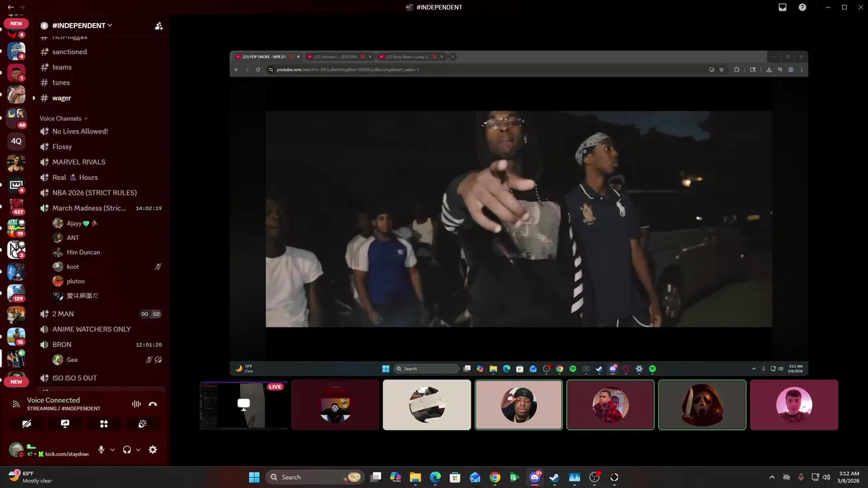Viewport: 868px width, 488px height.
Task: Click the screen share button
Action: 65,424
